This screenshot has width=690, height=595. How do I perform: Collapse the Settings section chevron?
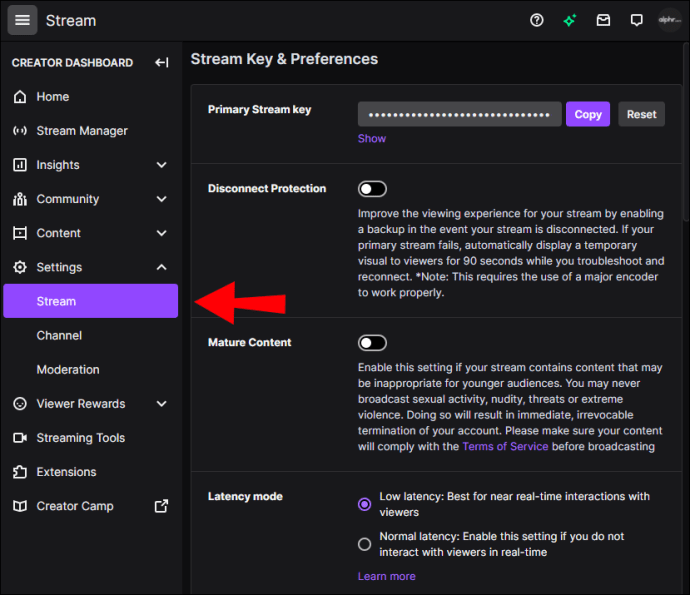161,267
